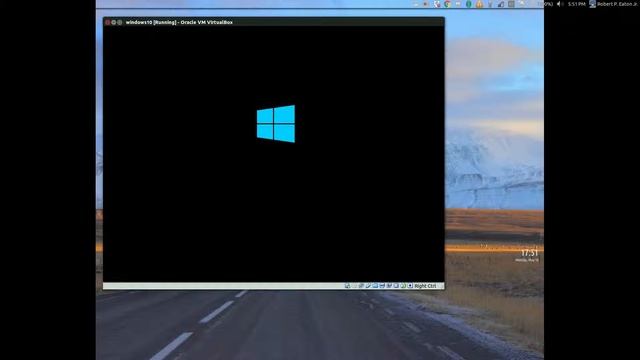Open the 5:51 PM clock menu

pos(576,4)
